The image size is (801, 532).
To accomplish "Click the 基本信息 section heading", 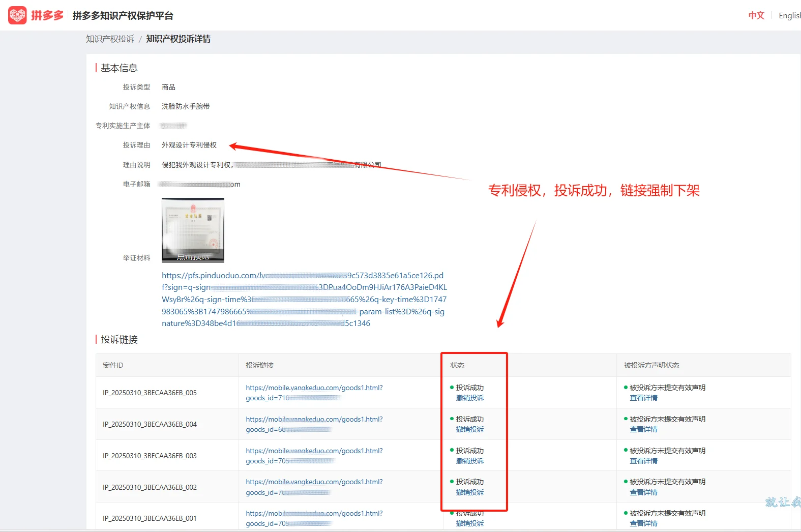I will (119, 68).
